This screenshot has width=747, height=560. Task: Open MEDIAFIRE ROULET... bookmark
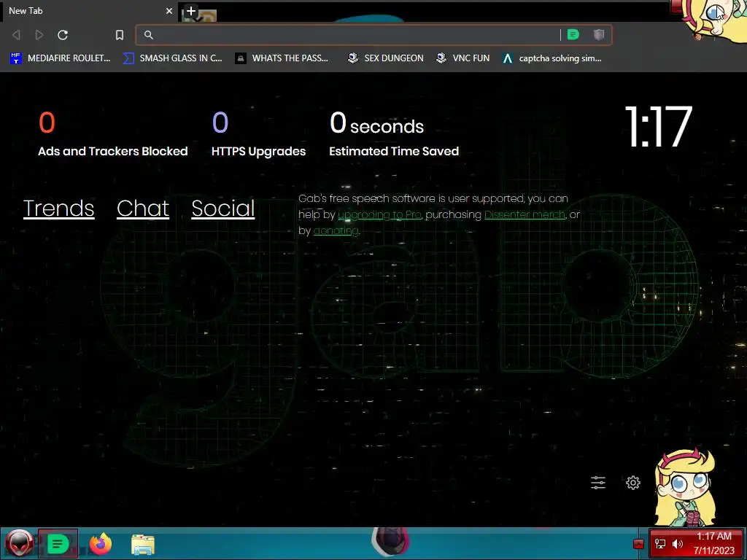[60, 58]
